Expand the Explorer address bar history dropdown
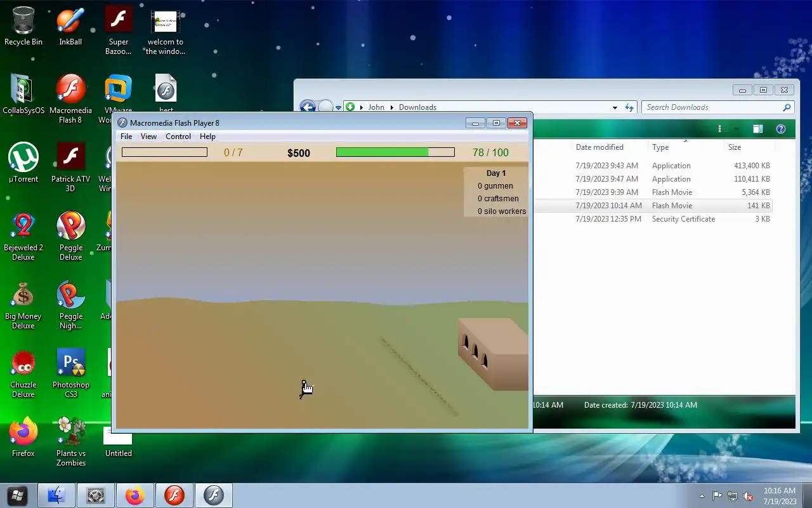Viewport: 812px width, 508px height. [x=615, y=107]
